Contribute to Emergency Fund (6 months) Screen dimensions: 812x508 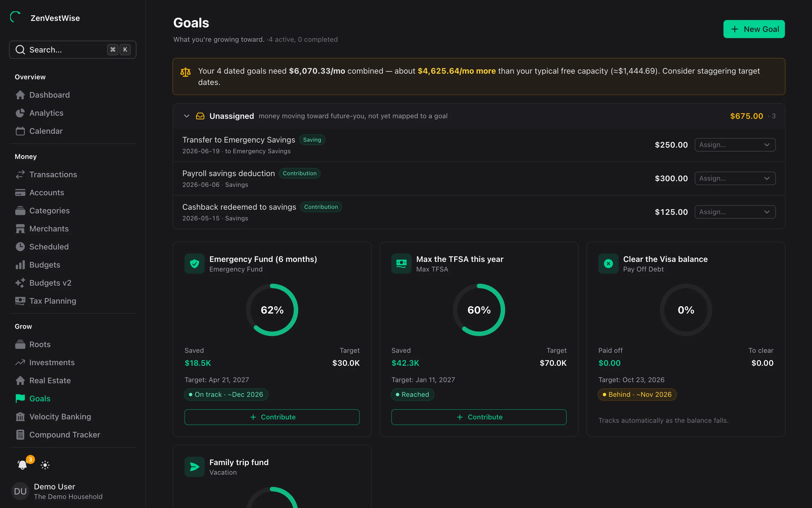(x=272, y=417)
